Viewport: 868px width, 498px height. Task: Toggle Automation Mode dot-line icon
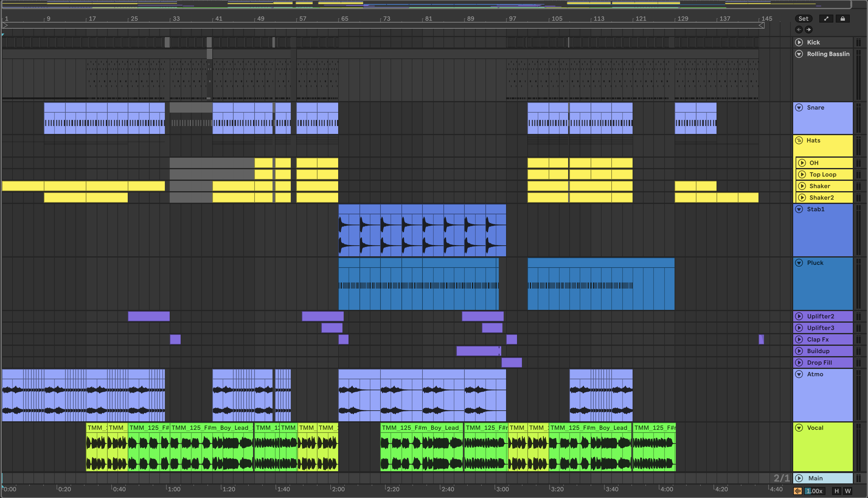click(826, 19)
